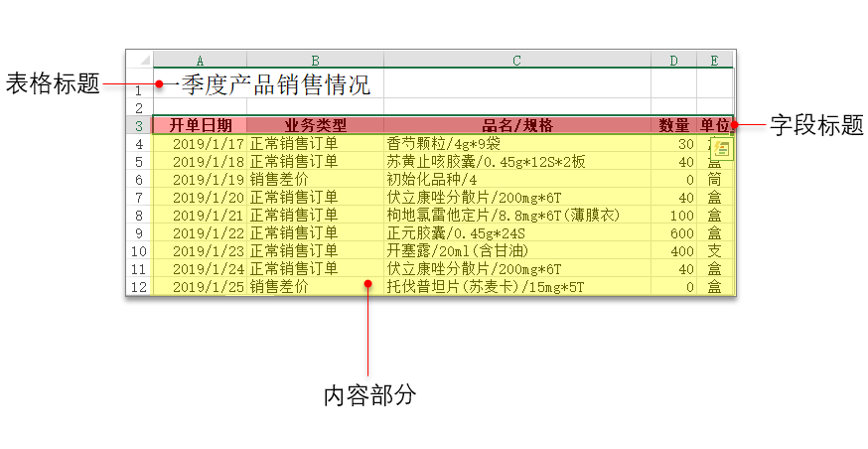The image size is (868, 449).
Task: Select row 11 header
Action: click(x=139, y=268)
